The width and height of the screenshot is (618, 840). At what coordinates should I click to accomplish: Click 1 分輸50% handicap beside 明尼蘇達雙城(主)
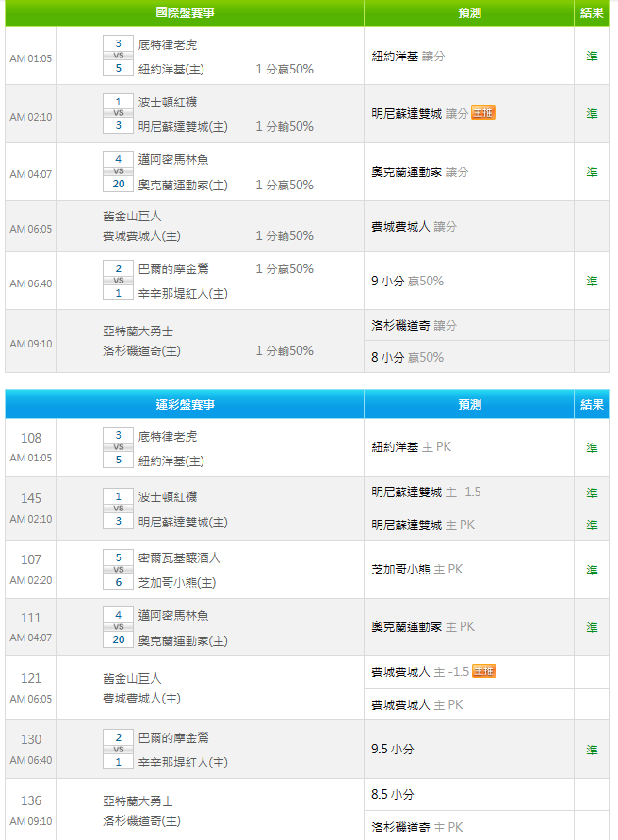[285, 126]
